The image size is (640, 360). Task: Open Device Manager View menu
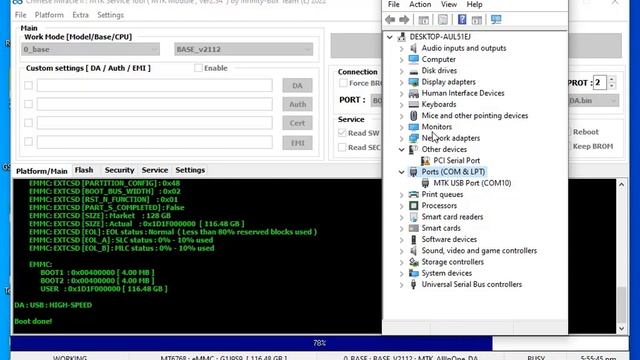[449, 4]
